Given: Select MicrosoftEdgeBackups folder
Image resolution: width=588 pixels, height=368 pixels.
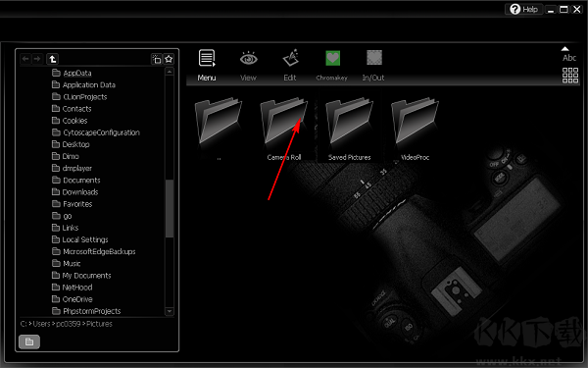Looking at the screenshot, I should [x=94, y=251].
